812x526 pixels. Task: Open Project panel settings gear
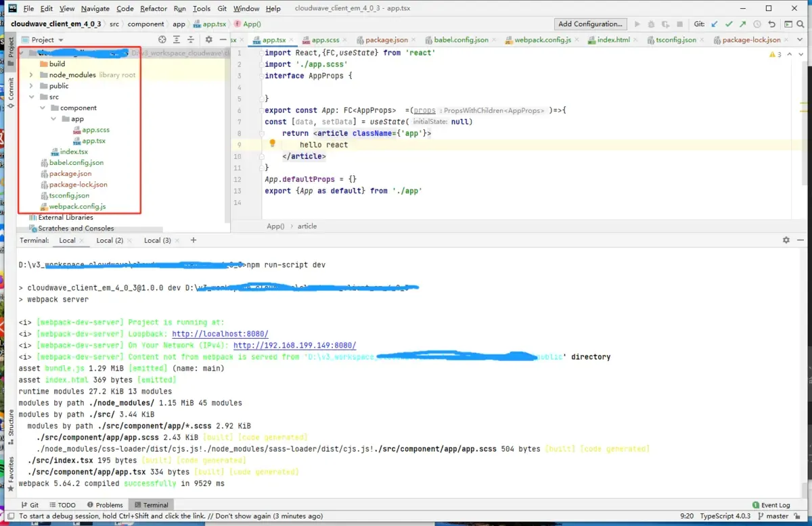coord(208,40)
